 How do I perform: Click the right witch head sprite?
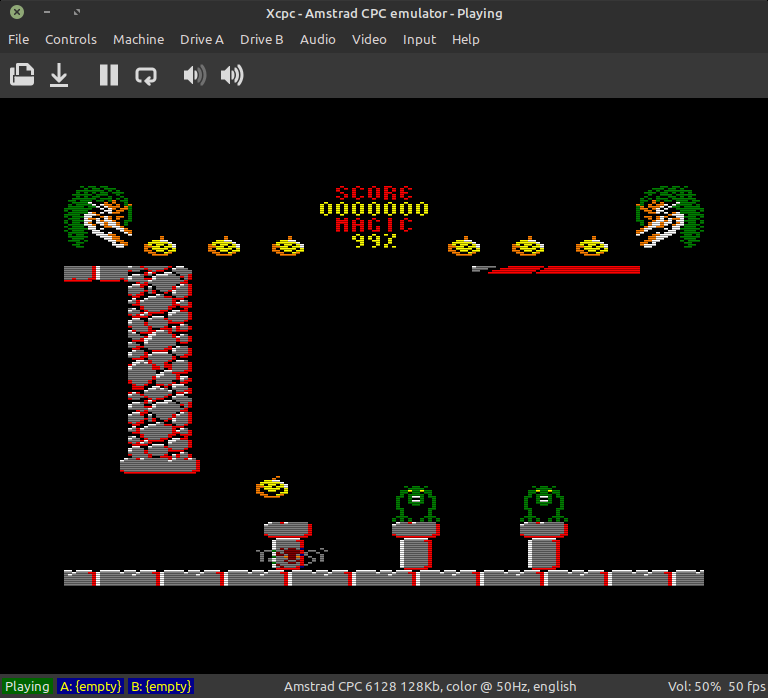(x=670, y=217)
